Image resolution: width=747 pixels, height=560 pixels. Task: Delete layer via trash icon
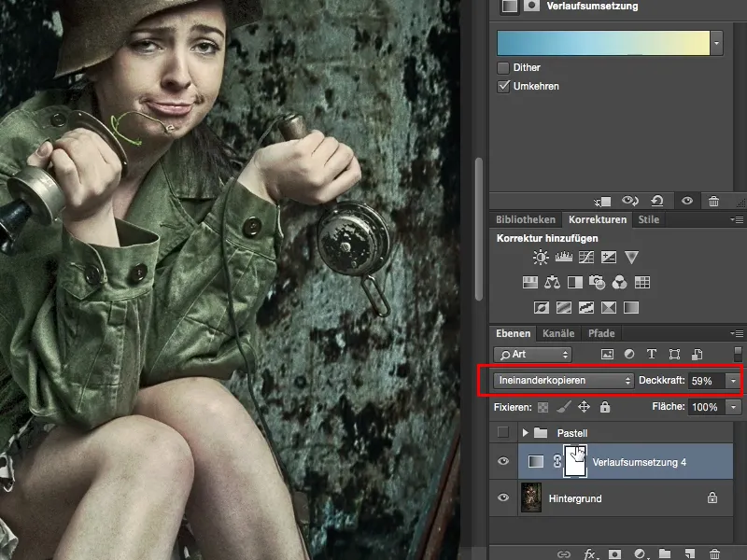pos(714,554)
